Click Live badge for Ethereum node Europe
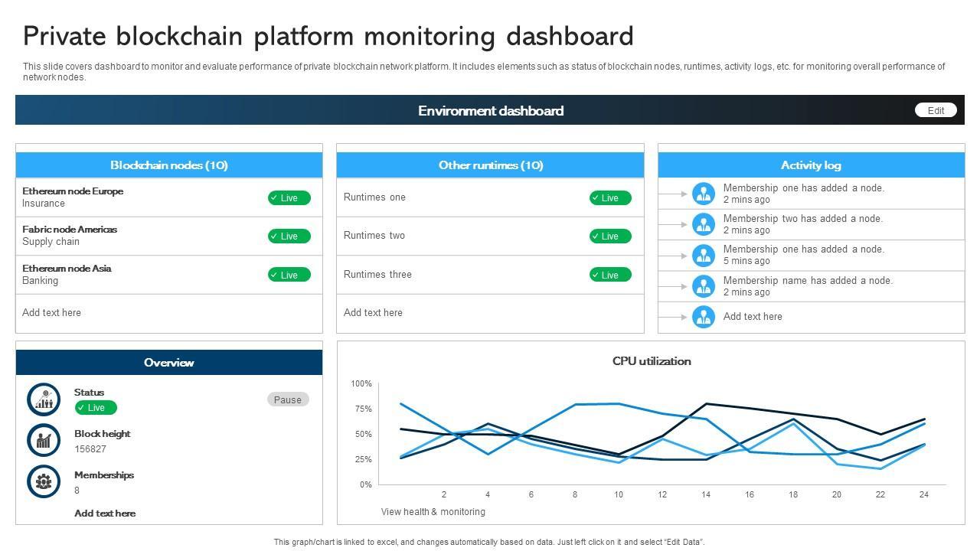The height and width of the screenshot is (551, 980). coord(289,197)
